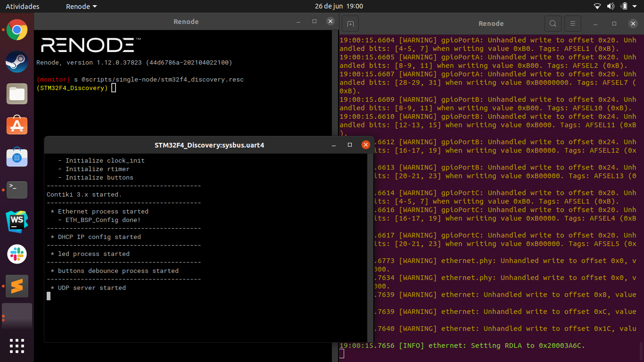Launch WebStorm from the dock
644x362 pixels.
tap(17, 222)
